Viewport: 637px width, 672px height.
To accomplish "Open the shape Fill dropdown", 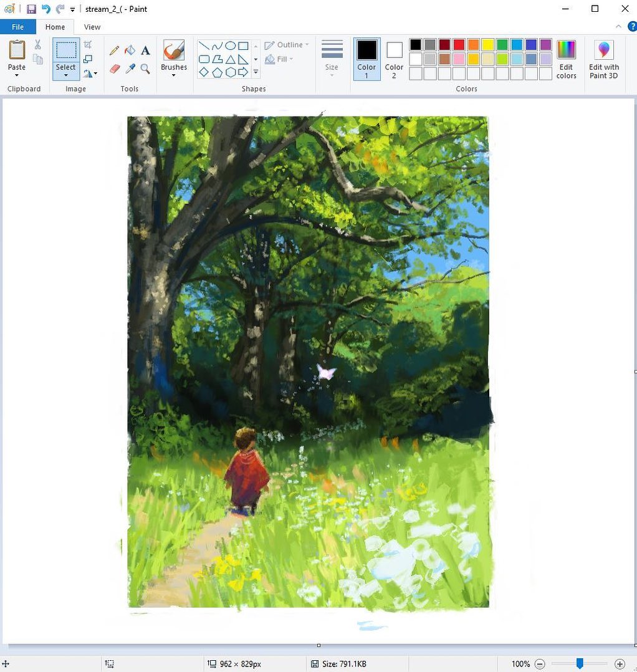I will (x=279, y=59).
